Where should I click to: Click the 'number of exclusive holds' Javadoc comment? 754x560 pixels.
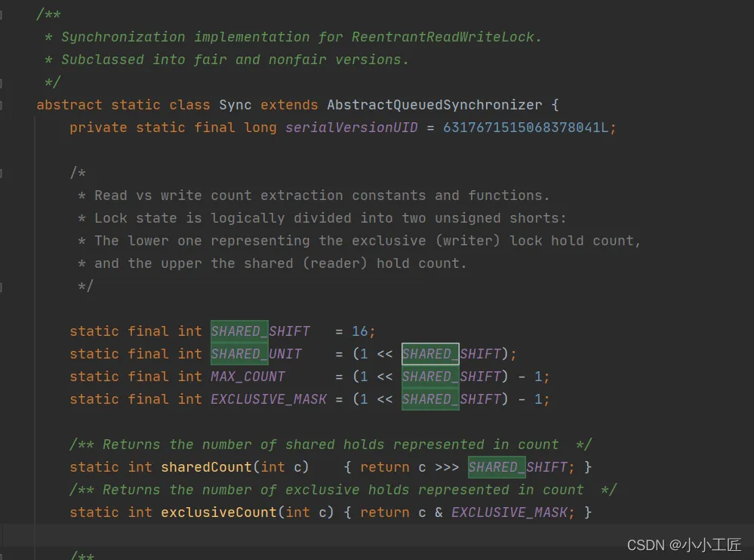click(343, 490)
